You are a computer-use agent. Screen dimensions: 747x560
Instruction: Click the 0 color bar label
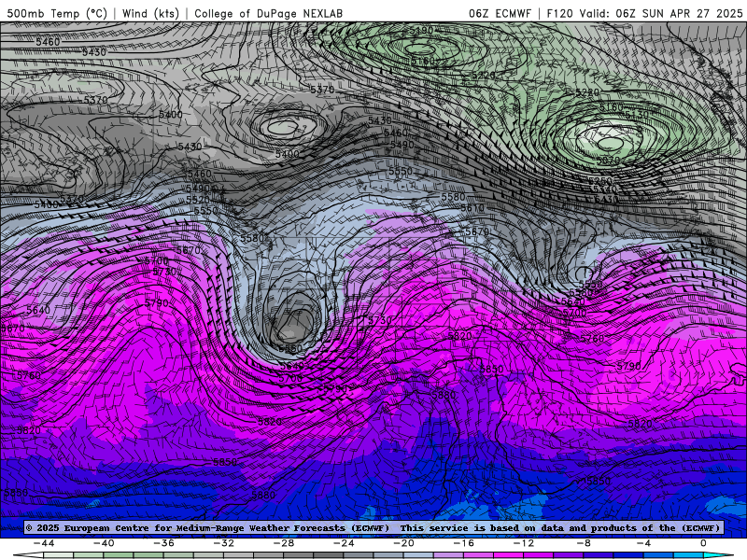click(704, 543)
